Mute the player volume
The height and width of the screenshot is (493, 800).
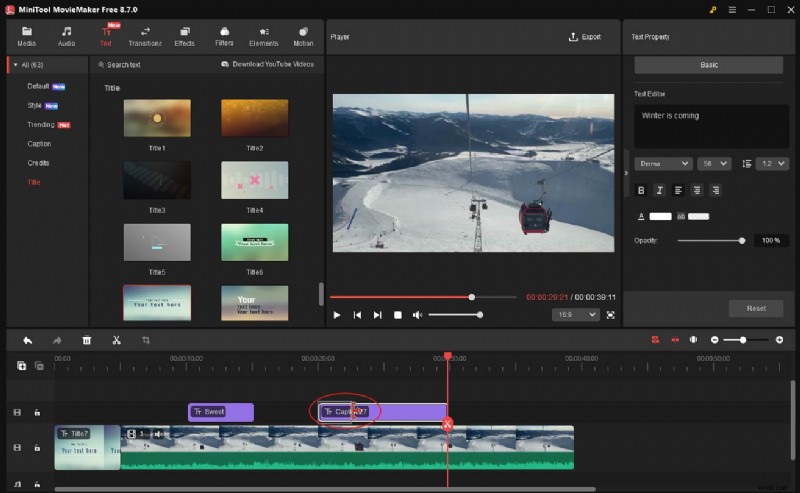pyautogui.click(x=417, y=315)
